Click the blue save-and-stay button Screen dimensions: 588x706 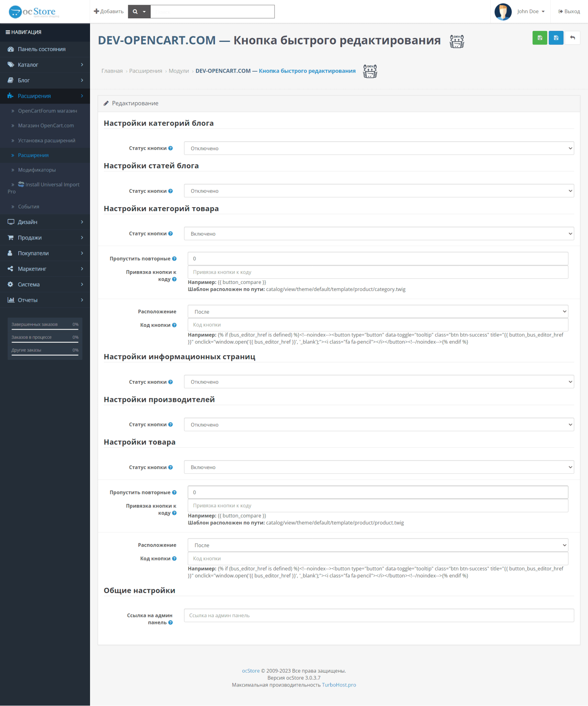pos(556,38)
